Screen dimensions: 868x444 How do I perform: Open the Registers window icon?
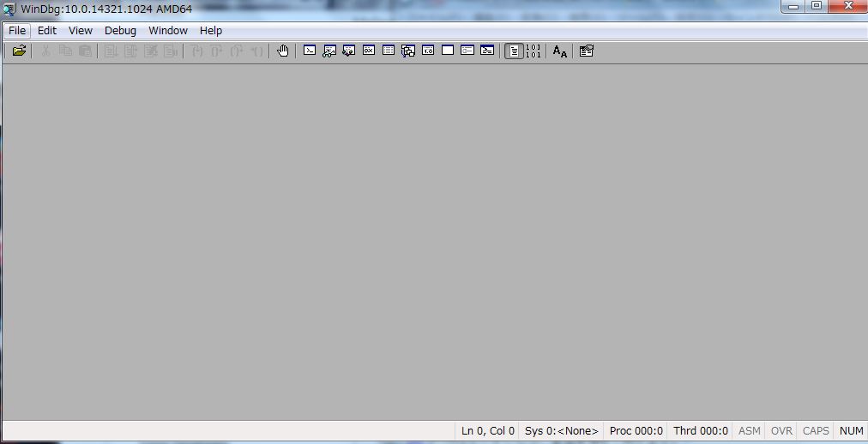369,51
